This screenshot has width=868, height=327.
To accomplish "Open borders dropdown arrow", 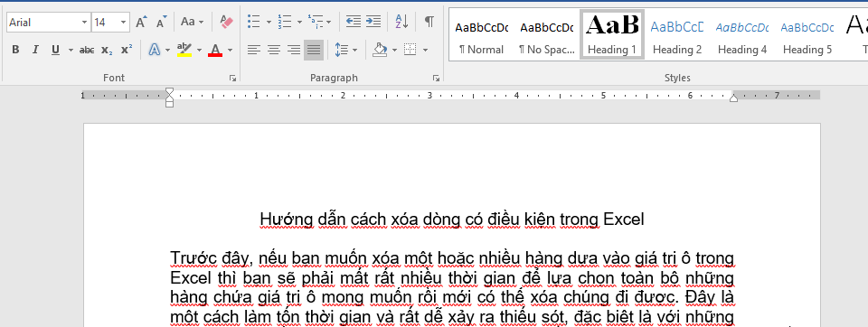I will click(x=425, y=50).
